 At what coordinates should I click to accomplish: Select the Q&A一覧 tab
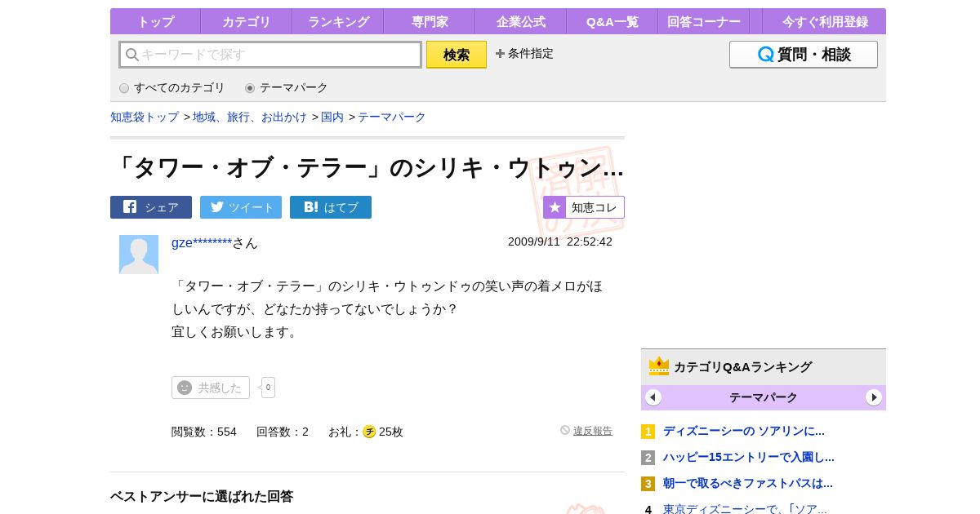click(x=612, y=22)
